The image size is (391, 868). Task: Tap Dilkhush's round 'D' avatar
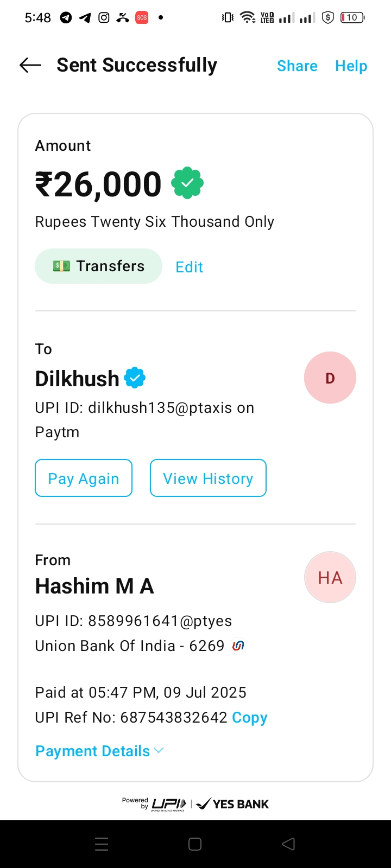pyautogui.click(x=330, y=378)
